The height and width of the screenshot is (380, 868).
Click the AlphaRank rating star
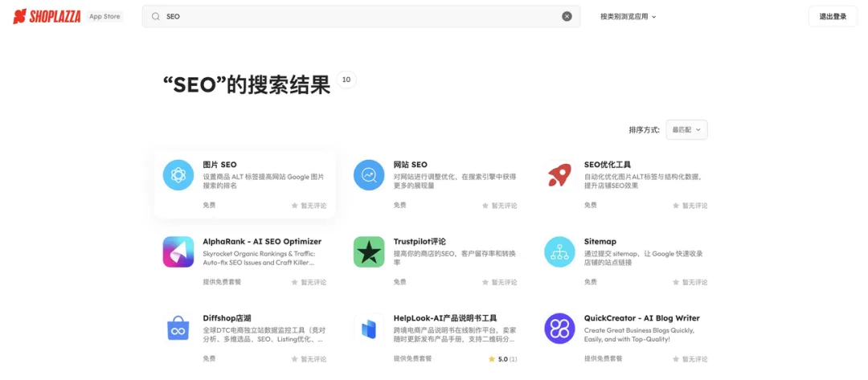tap(294, 282)
